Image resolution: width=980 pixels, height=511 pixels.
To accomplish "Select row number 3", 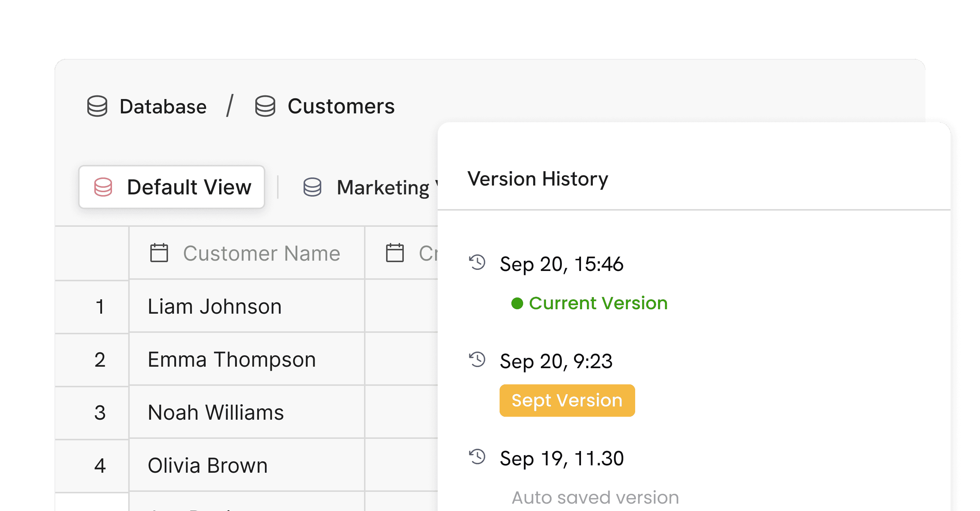I will point(100,413).
